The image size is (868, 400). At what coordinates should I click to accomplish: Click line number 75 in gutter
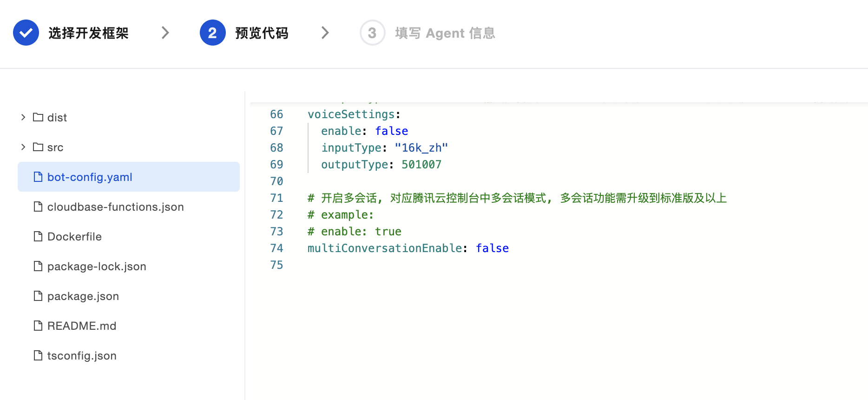(x=276, y=265)
